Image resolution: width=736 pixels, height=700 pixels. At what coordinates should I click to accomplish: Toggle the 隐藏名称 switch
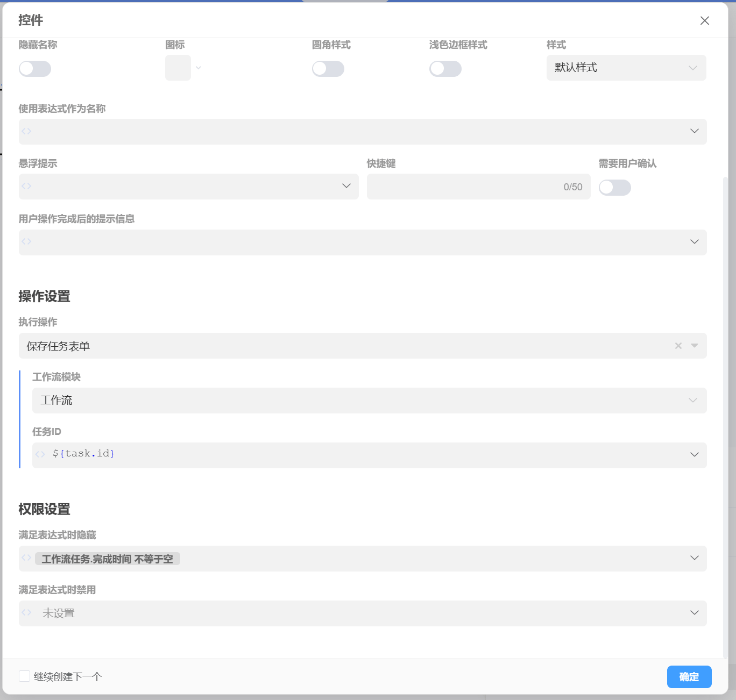[x=35, y=69]
